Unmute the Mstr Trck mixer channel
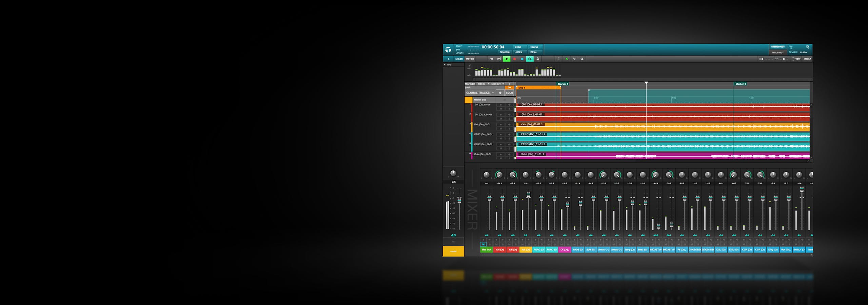The image size is (868, 305). (x=484, y=244)
